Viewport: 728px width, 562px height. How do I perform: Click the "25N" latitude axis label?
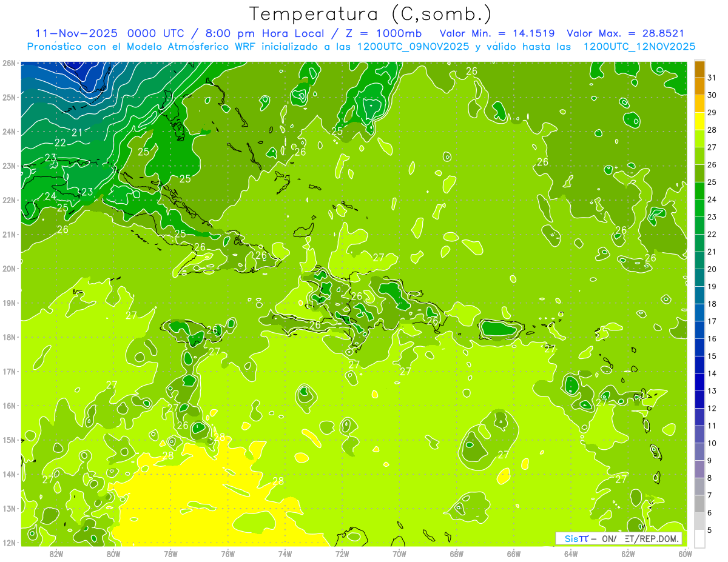click(x=8, y=98)
